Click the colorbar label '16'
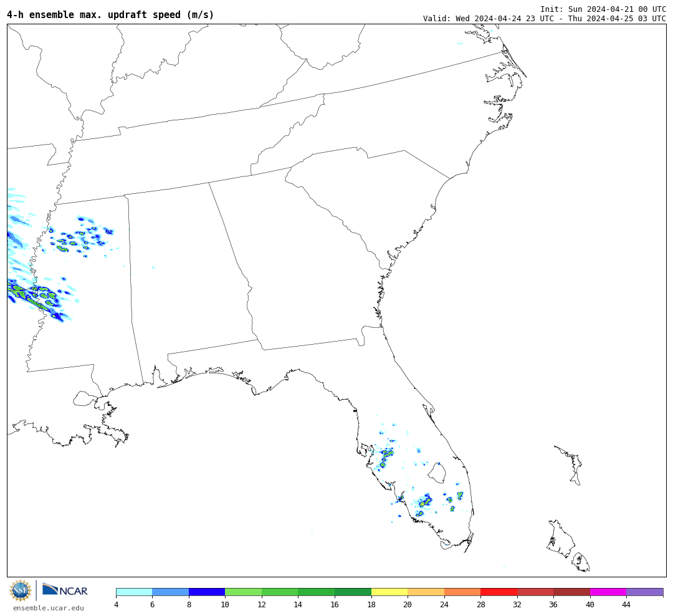This screenshot has width=673, height=616. pyautogui.click(x=335, y=604)
